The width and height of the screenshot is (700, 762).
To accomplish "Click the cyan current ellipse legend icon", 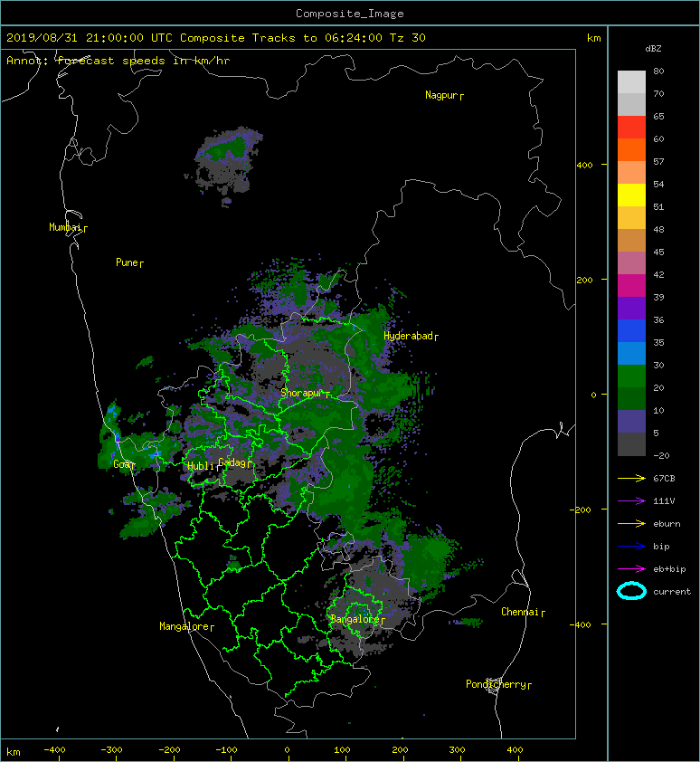I will pyautogui.click(x=631, y=591).
